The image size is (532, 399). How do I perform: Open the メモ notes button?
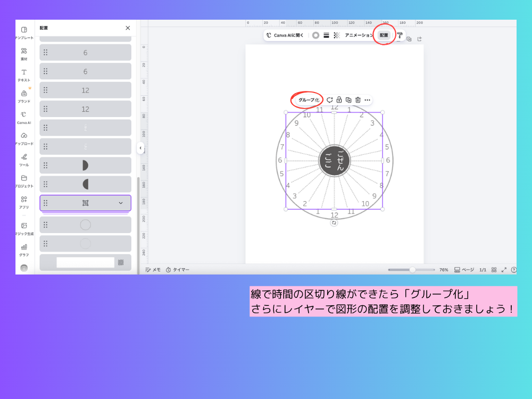click(153, 270)
